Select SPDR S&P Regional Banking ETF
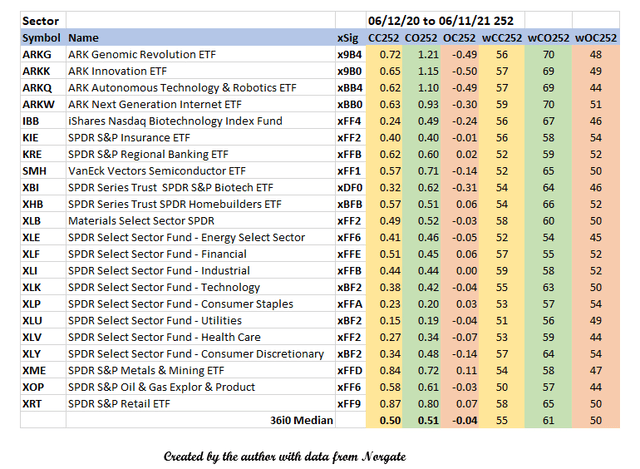Viewport: 640px width, 469px height. [x=200, y=154]
